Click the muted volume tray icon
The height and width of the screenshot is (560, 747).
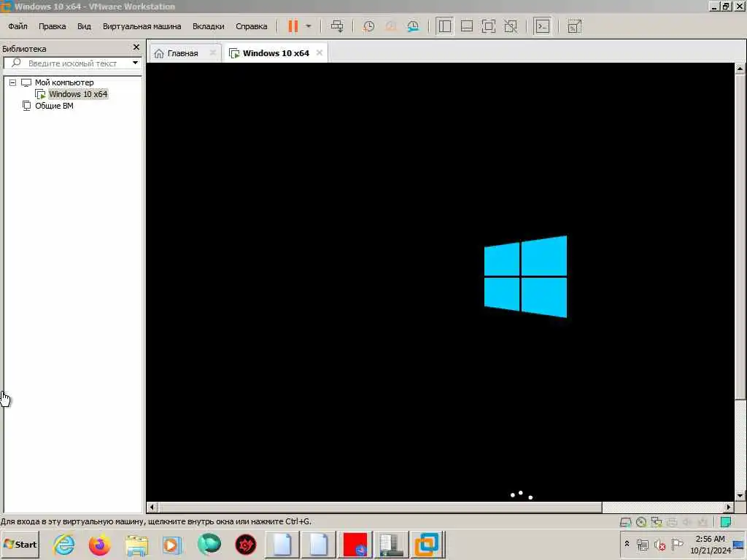click(659, 544)
